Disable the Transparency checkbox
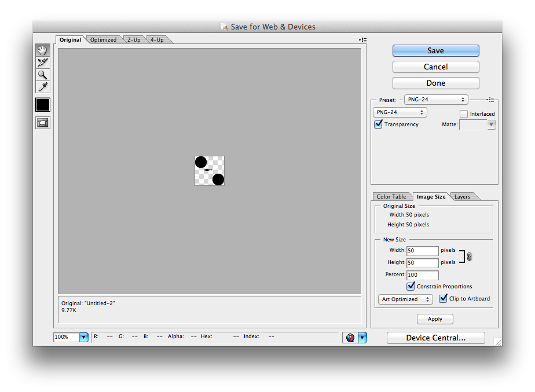The image size is (535, 392). click(x=379, y=124)
